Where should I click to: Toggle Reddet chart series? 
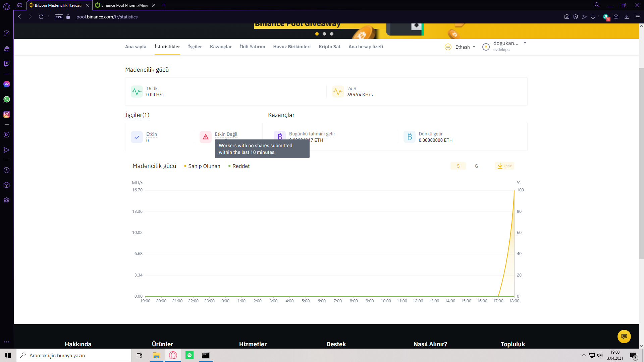coord(239,166)
